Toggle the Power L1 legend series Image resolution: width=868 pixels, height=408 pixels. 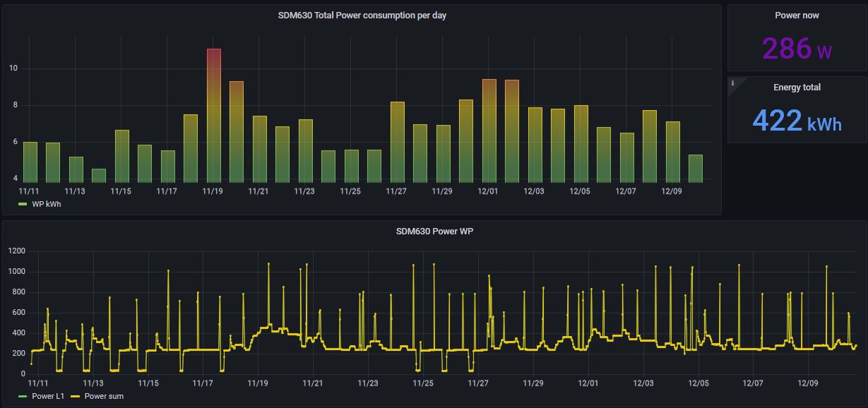48,396
